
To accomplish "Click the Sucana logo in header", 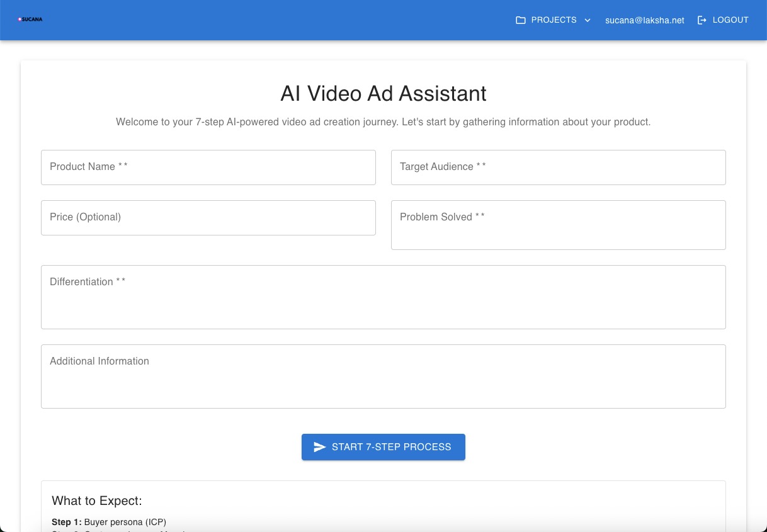I will [30, 20].
